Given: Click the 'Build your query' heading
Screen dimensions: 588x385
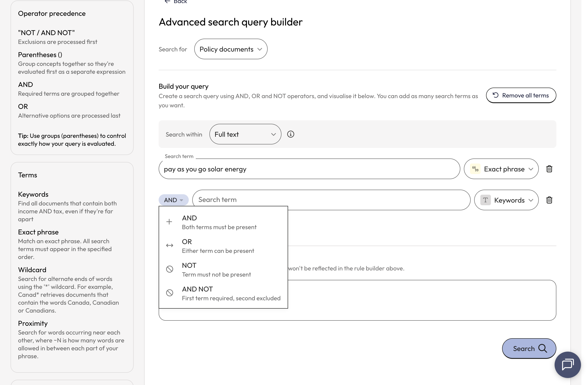Looking at the screenshot, I should click(x=183, y=86).
